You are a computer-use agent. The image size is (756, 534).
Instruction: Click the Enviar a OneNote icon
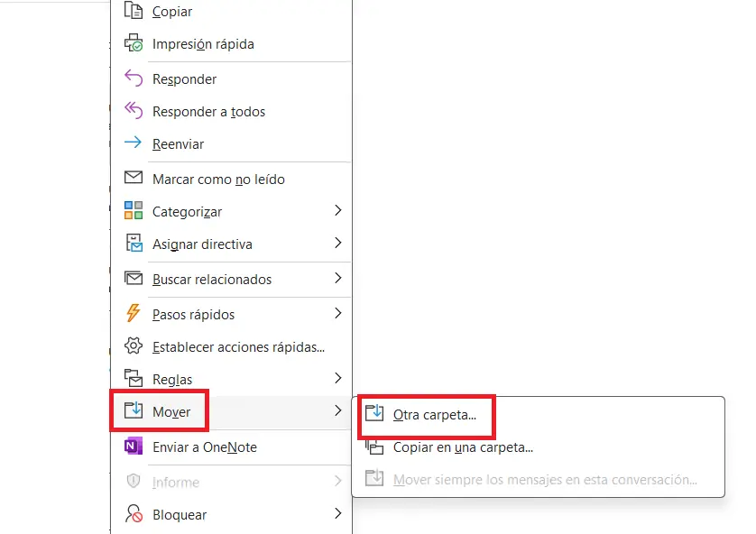click(133, 447)
